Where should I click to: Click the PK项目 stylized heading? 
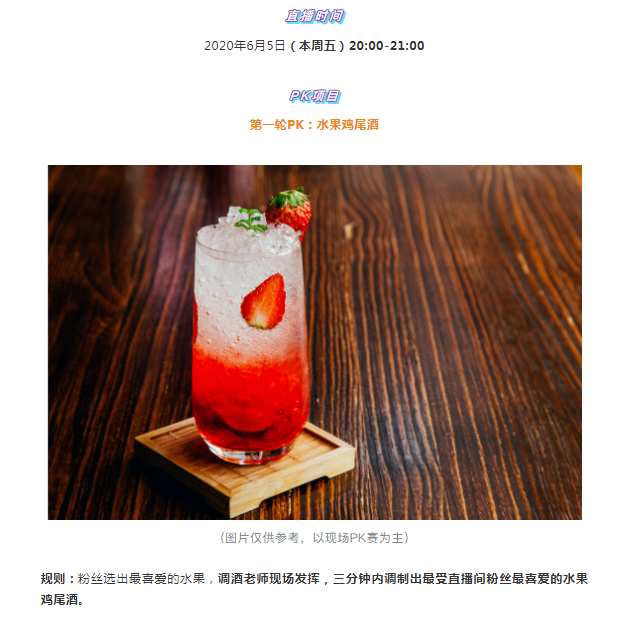[314, 96]
